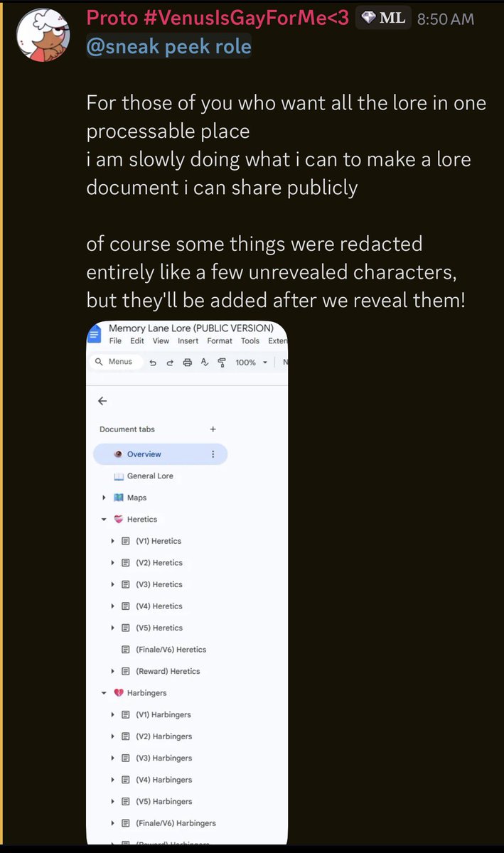Image resolution: width=504 pixels, height=853 pixels.
Task: Open the Google Docs home icon
Action: [95, 334]
